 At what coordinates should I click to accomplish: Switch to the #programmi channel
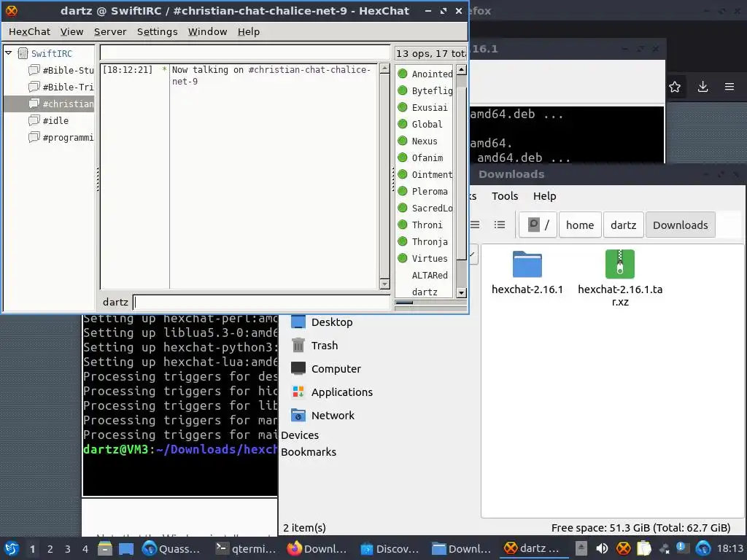[x=68, y=138]
